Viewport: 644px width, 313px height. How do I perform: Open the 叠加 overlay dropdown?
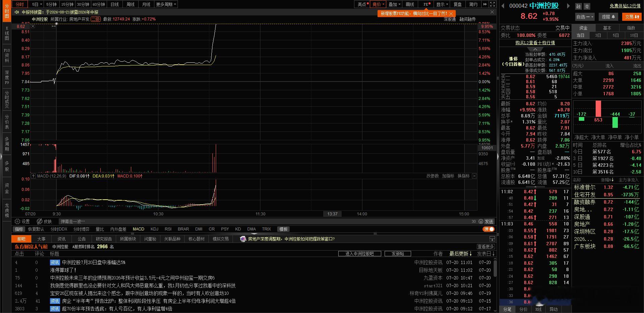click(x=394, y=4)
